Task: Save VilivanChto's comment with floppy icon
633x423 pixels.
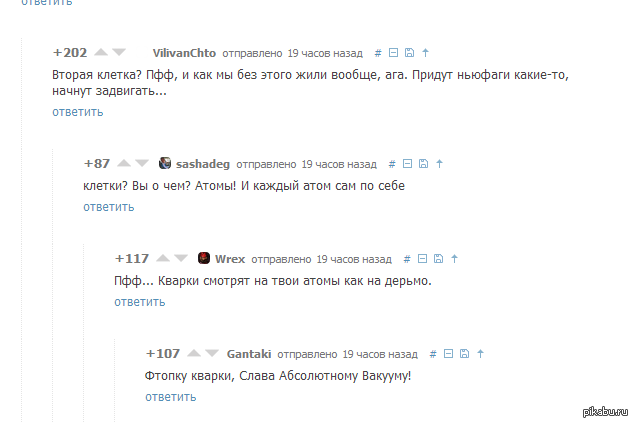Action: 409,52
